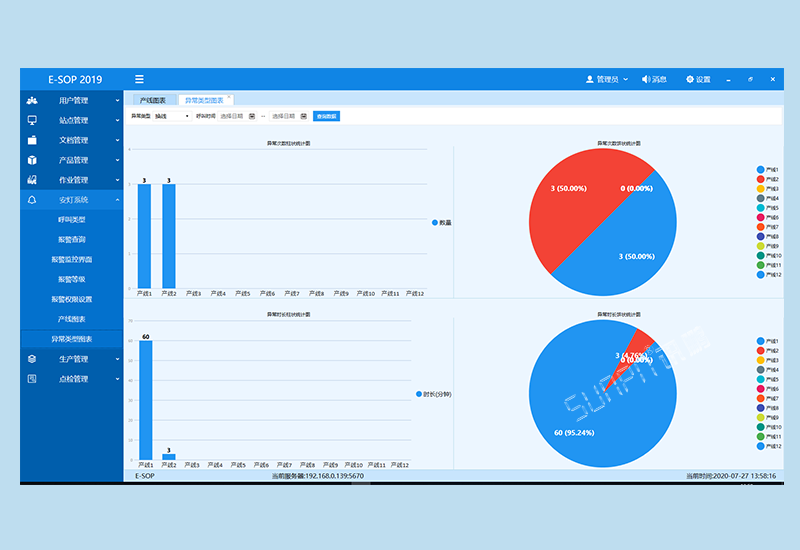Screen dimensions: 800x550
Task: Expand the 管理员 user dropdown
Action: tap(607, 79)
